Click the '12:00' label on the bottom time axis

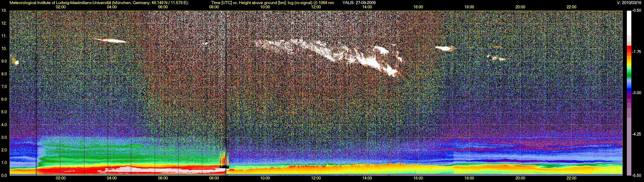pos(316,178)
